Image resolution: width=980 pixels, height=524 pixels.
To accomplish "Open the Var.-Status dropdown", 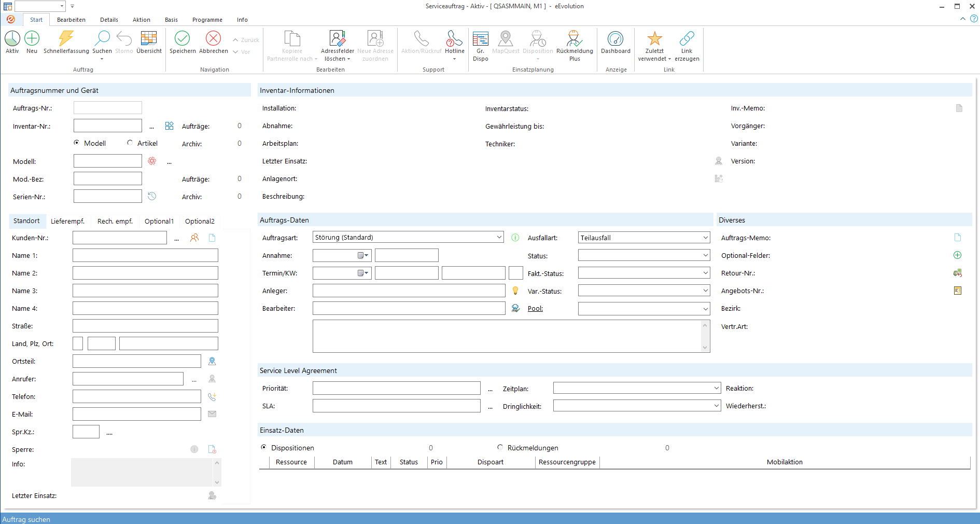I will 705,291.
